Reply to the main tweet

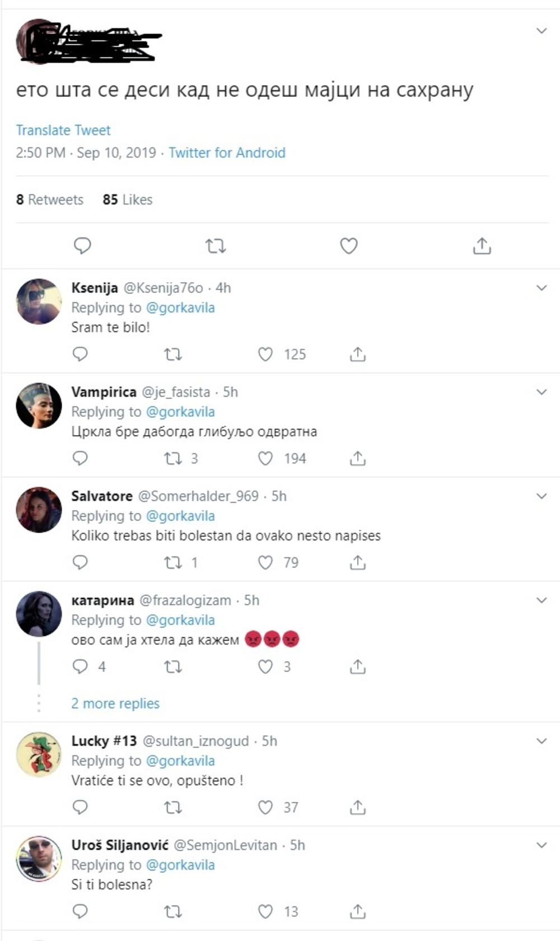(83, 245)
